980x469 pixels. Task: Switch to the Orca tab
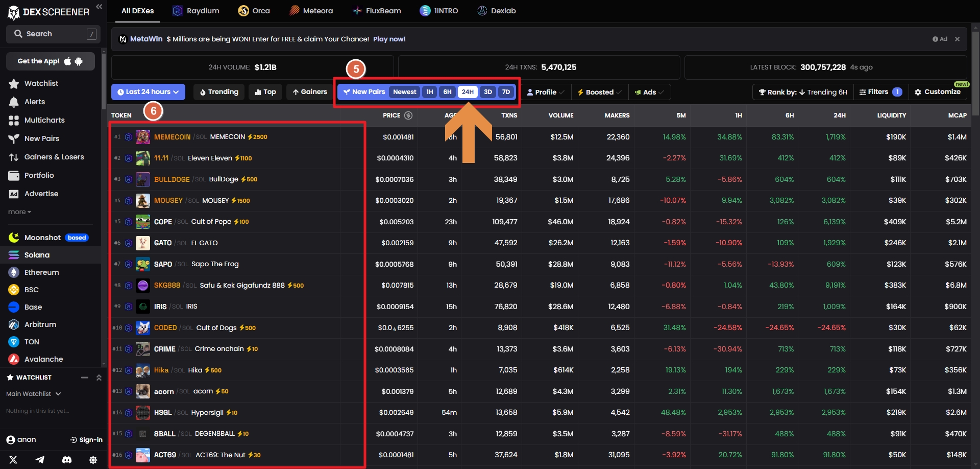coord(254,11)
